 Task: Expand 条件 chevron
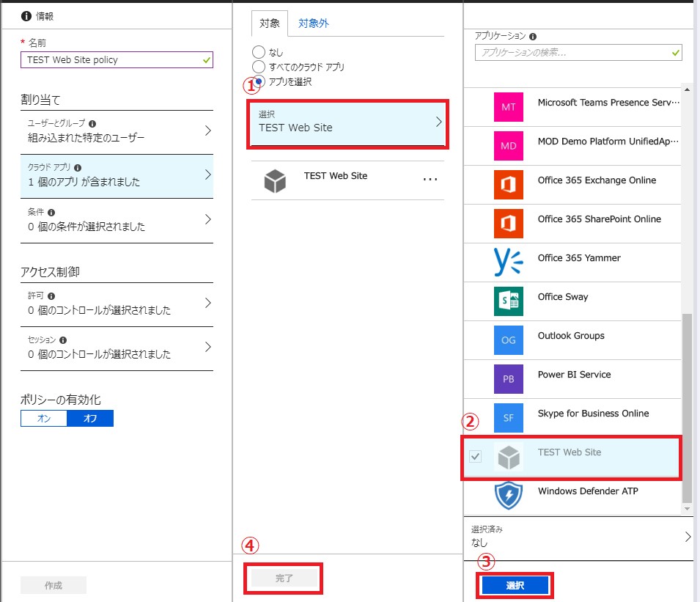tap(207, 219)
